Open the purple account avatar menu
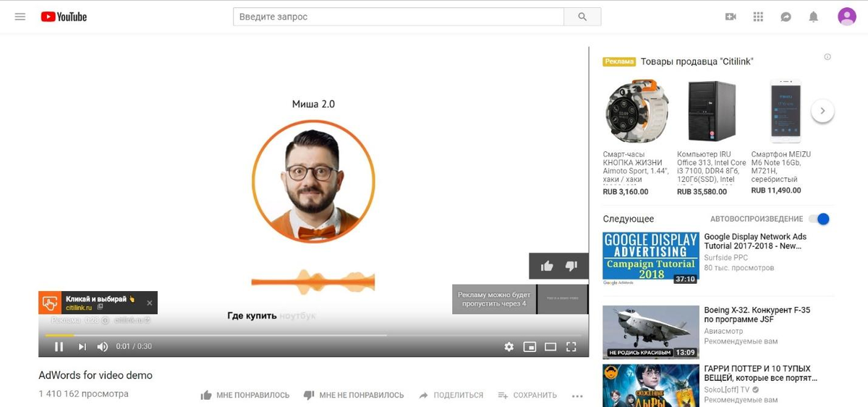 click(846, 17)
